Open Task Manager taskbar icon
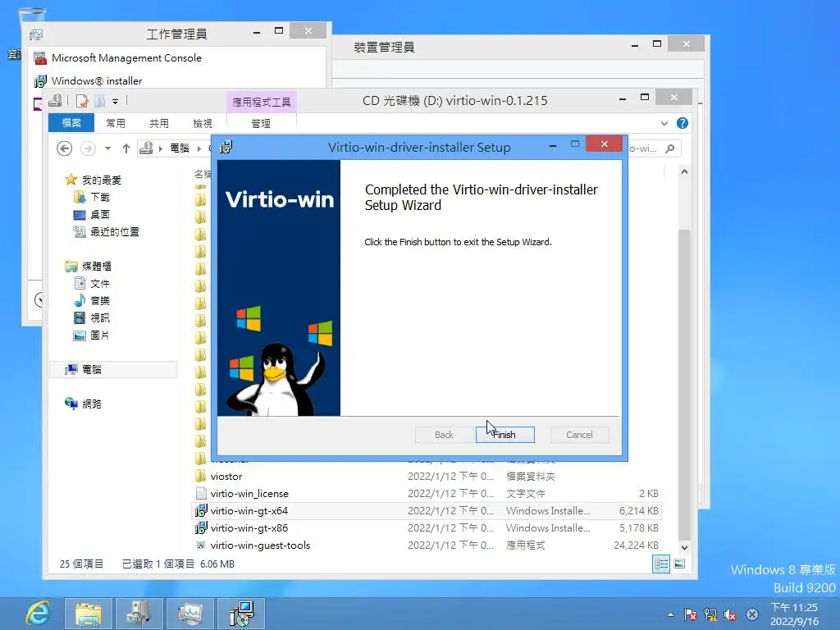 click(x=189, y=614)
